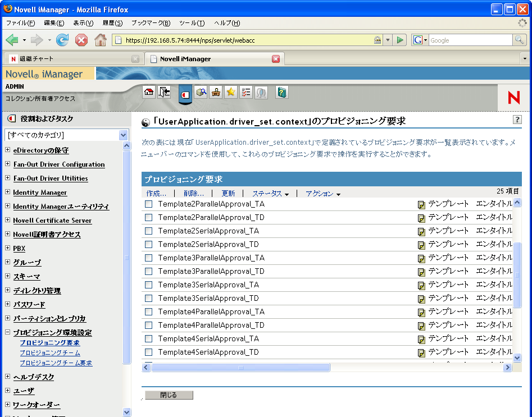Open Favorites star icon
This screenshot has height=417, width=532.
[231, 92]
